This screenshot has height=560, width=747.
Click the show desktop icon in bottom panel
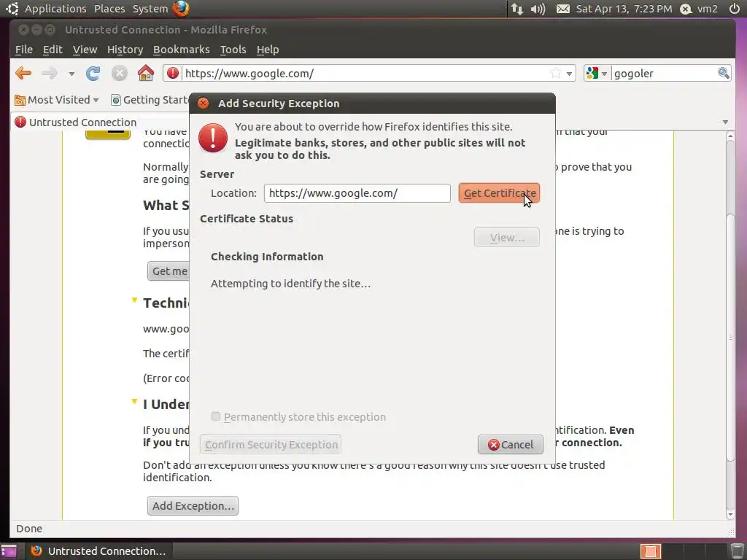coord(9,551)
